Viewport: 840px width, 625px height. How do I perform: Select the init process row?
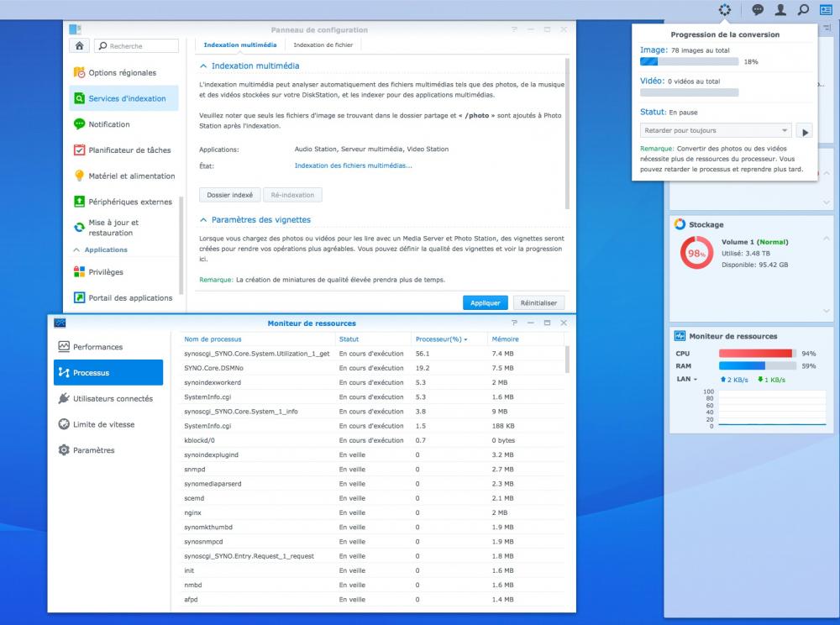click(x=373, y=570)
